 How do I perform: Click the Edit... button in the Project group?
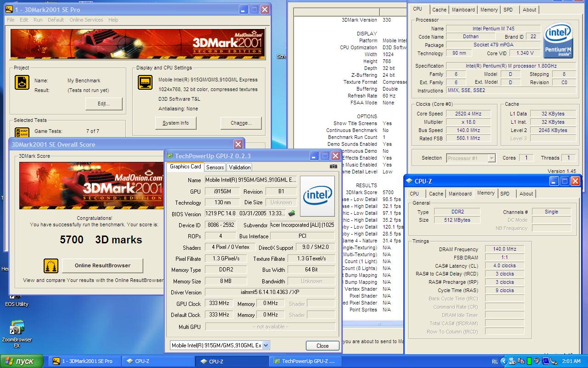pos(104,103)
